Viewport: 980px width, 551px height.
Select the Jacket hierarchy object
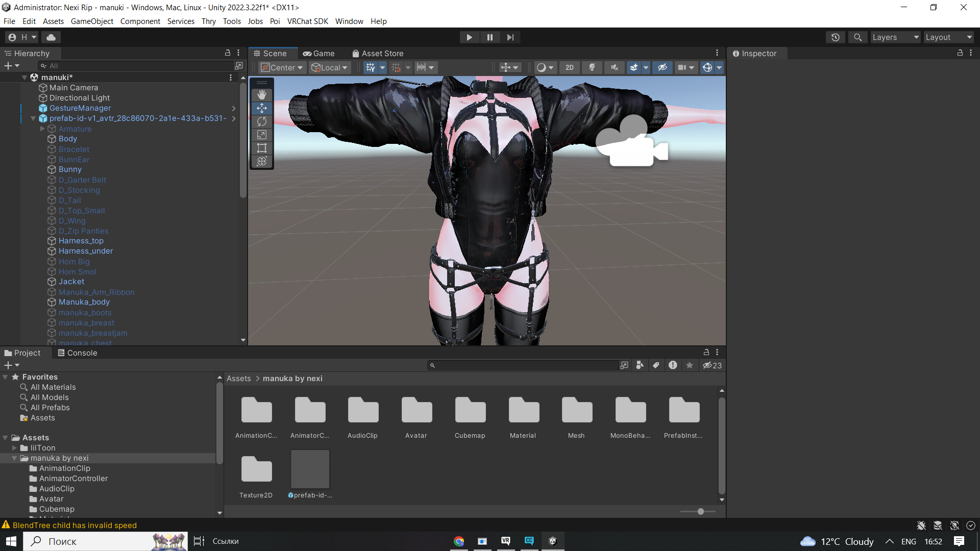point(71,282)
